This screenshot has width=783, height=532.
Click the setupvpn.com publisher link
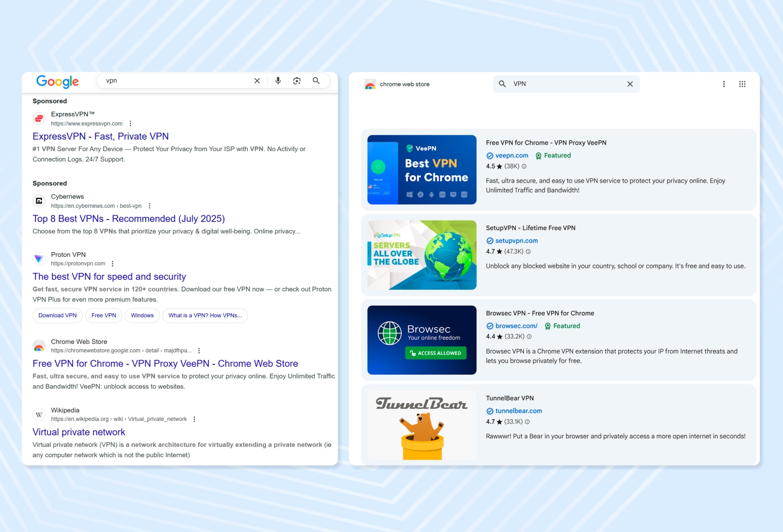pos(516,241)
